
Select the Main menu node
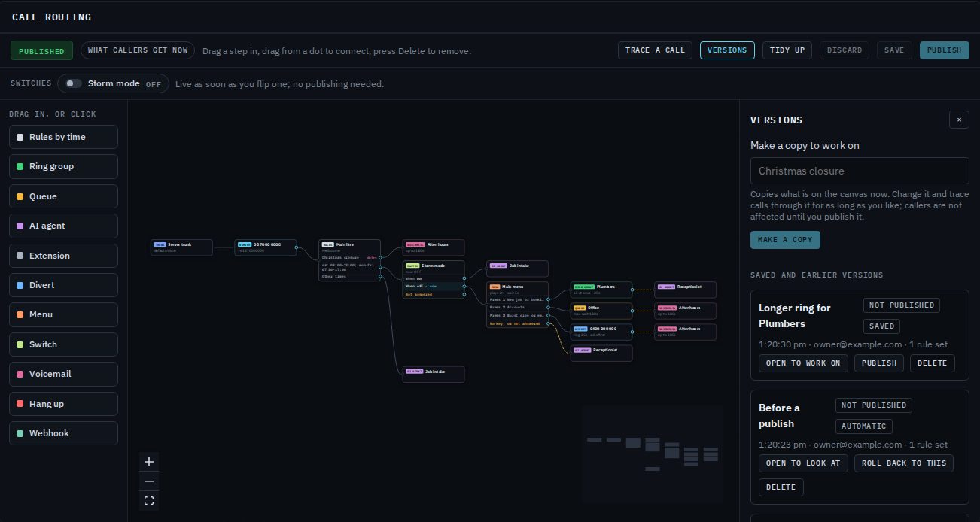coord(518,305)
